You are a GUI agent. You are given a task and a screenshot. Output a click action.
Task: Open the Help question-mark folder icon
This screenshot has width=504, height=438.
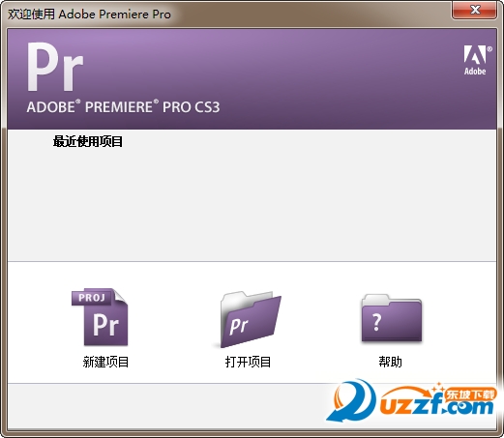[x=392, y=318]
